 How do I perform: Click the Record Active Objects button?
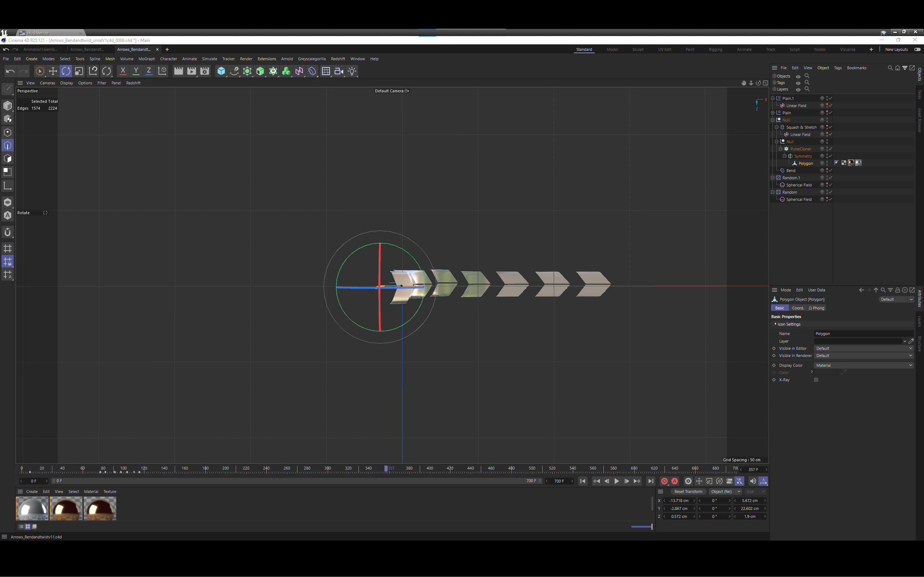[664, 481]
